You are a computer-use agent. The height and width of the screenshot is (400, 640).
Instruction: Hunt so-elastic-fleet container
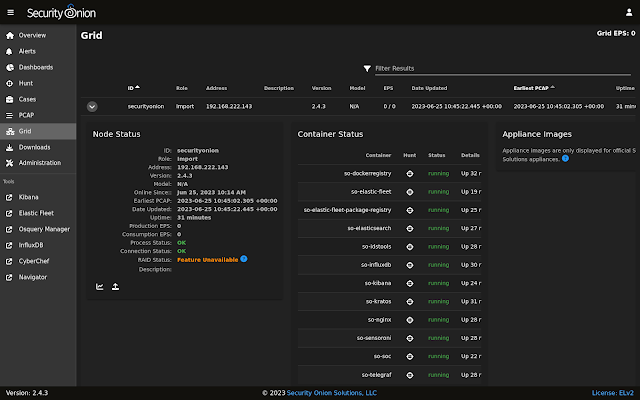click(410, 192)
